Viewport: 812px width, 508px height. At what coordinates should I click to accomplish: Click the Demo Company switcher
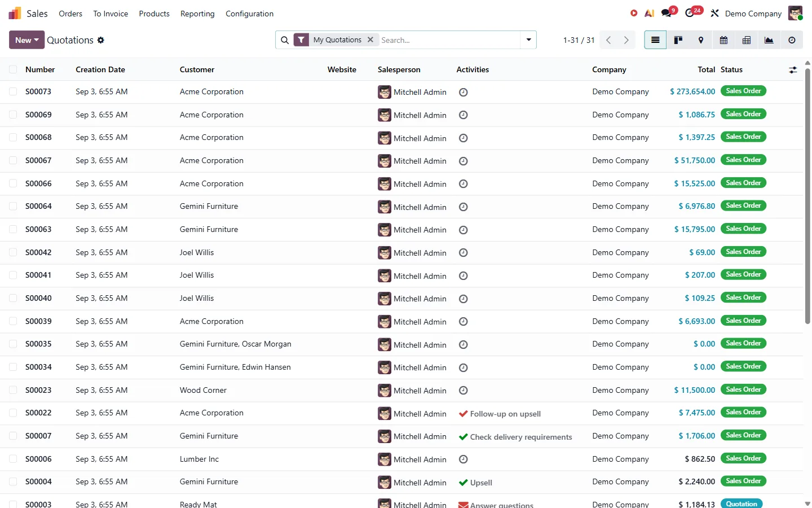point(753,14)
